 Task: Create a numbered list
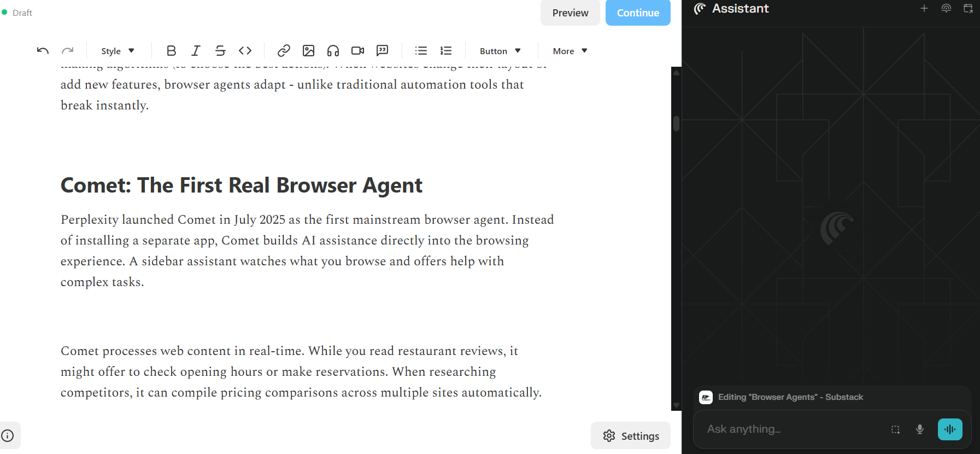click(x=446, y=51)
